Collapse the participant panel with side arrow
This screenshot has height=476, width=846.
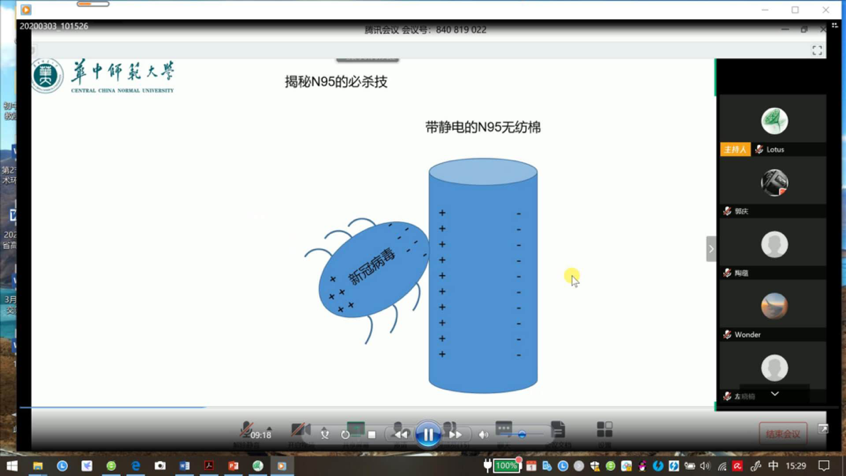tap(711, 248)
